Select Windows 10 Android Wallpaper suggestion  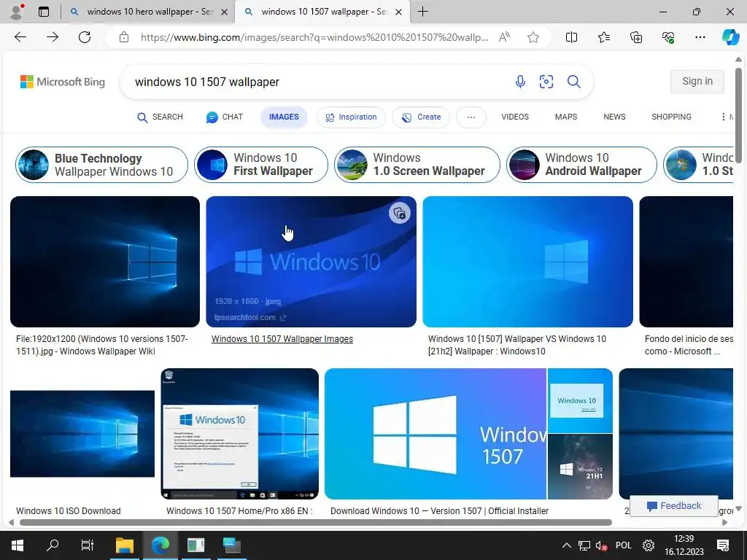click(581, 165)
